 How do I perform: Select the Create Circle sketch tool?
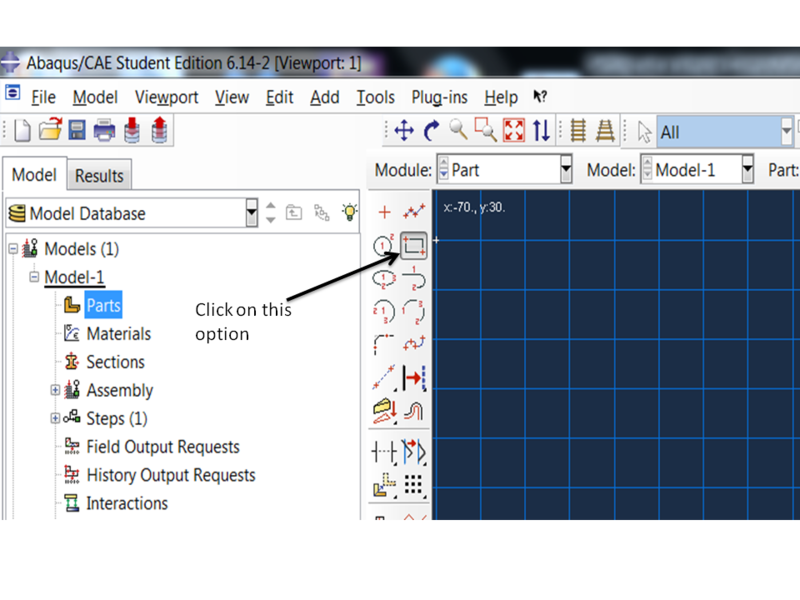click(x=383, y=243)
